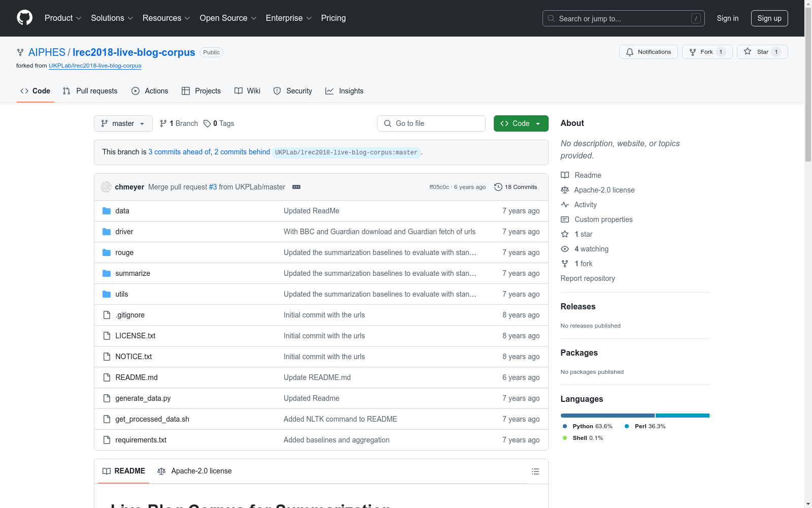Click the Go to file input field

point(431,123)
